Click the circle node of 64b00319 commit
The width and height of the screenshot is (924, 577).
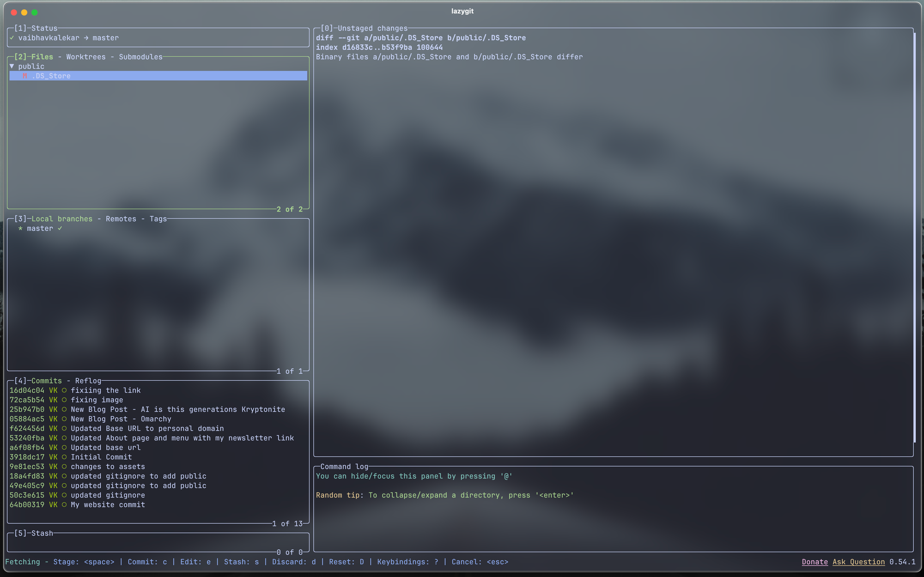64,505
